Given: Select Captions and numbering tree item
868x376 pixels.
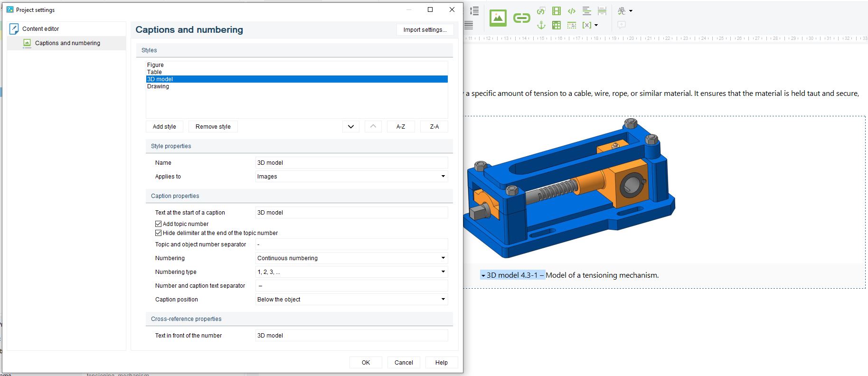Looking at the screenshot, I should (67, 43).
